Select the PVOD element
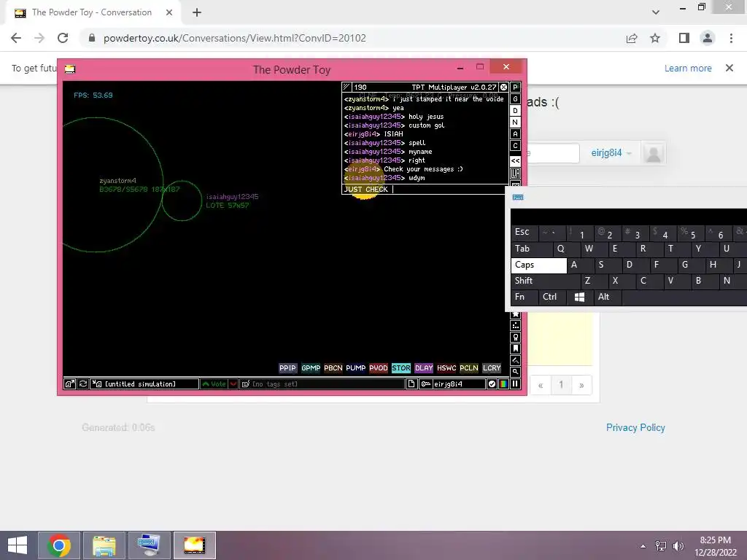Image resolution: width=747 pixels, height=560 pixels. pos(379,368)
